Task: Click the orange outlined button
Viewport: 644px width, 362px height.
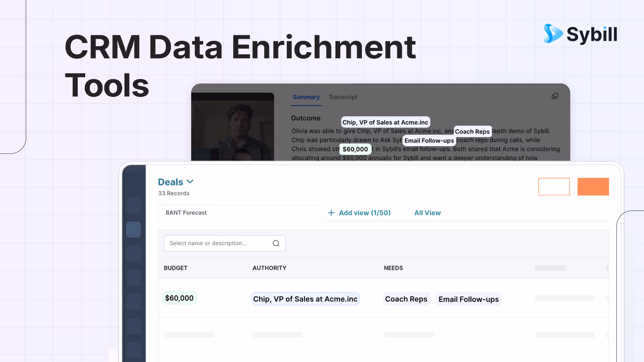Action: coord(554,187)
